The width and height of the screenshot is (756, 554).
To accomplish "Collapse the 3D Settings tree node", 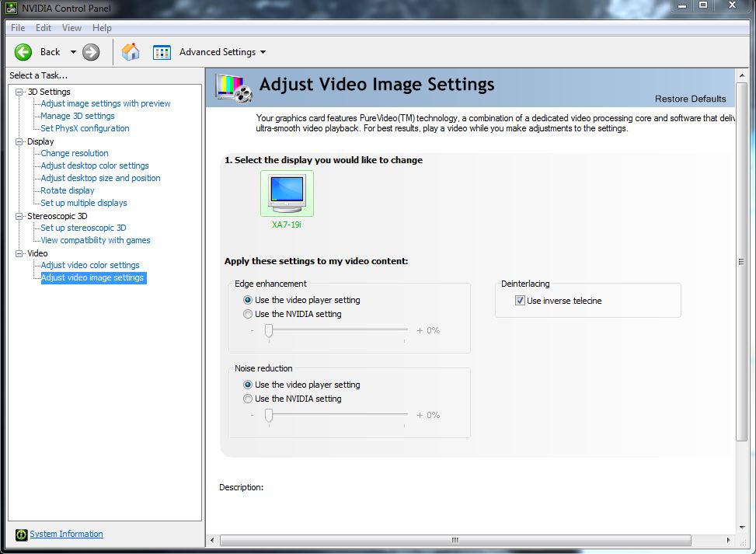I will pyautogui.click(x=20, y=92).
